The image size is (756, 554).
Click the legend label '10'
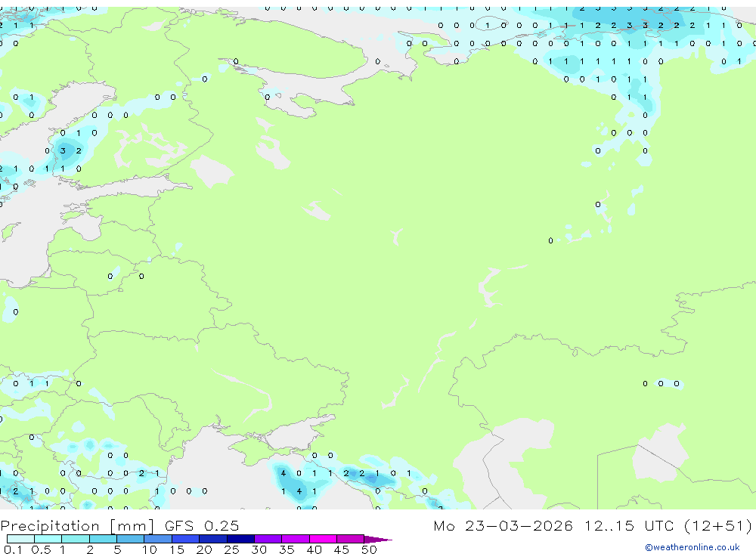[x=150, y=549]
